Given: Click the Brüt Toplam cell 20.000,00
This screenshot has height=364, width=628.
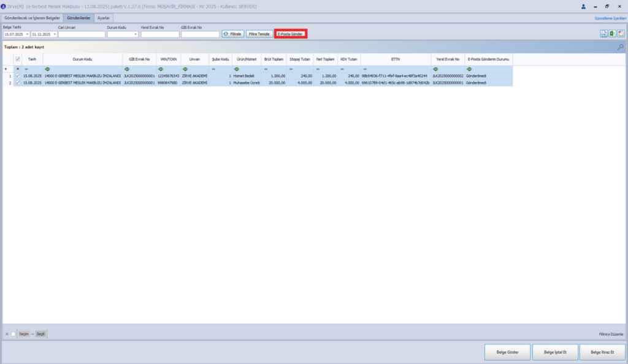Looking at the screenshot, I should coord(274,83).
